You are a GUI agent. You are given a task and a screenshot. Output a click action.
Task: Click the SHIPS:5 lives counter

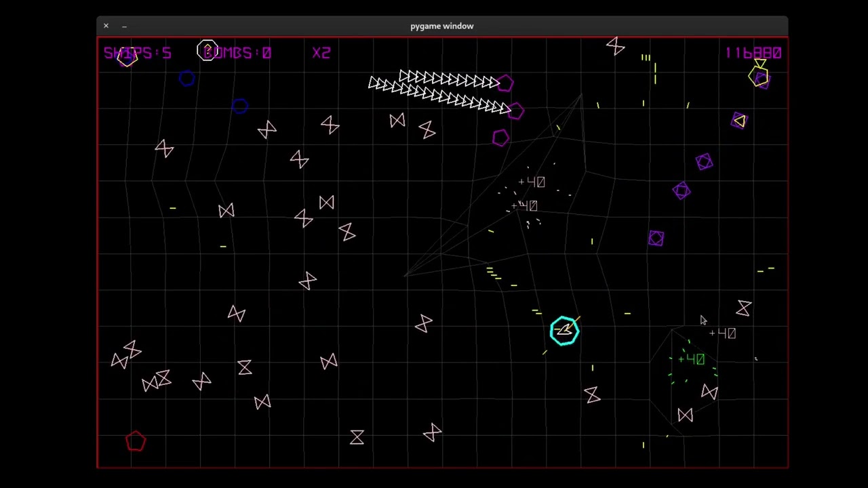coord(138,53)
